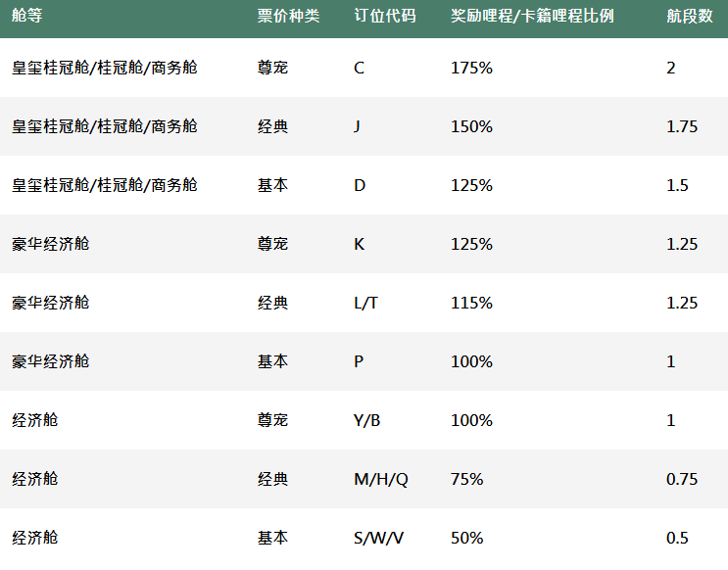Click segment count 1 in Y/B row
Screen dimensions: 728x570
[x=670, y=420]
